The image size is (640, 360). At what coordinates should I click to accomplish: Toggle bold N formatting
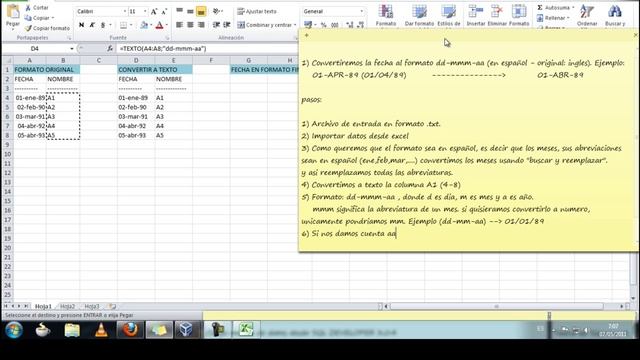82,25
